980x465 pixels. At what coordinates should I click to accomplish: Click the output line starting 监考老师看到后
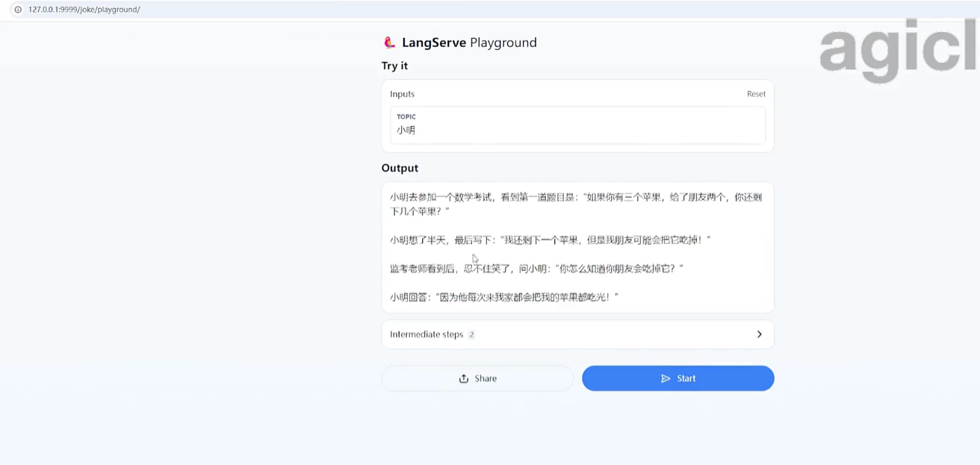pos(537,268)
